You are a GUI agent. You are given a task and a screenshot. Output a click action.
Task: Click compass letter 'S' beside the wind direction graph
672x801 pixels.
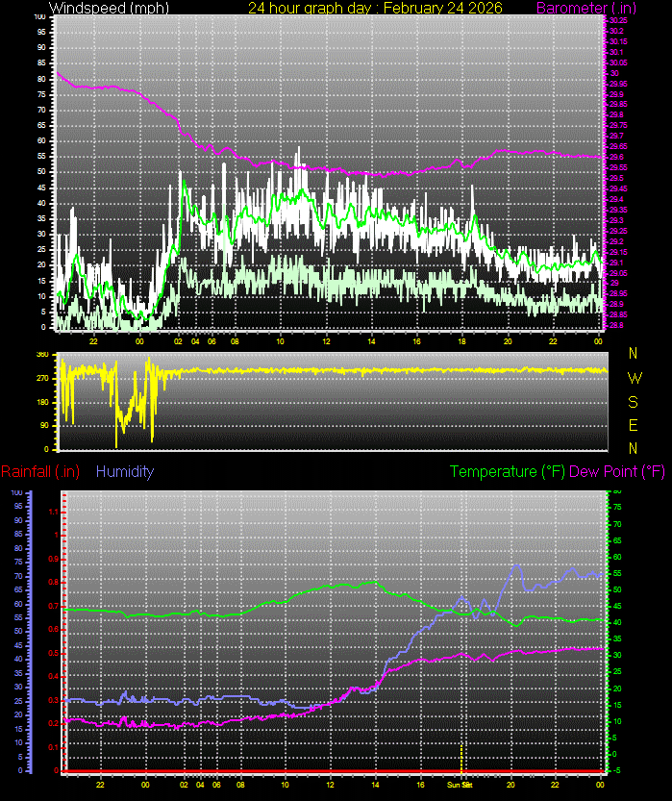point(634,402)
